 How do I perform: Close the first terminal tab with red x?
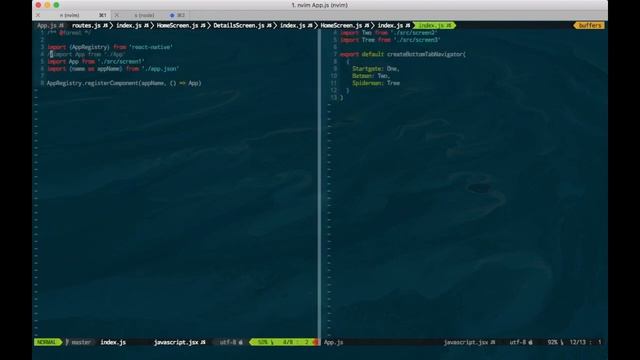click(38, 15)
